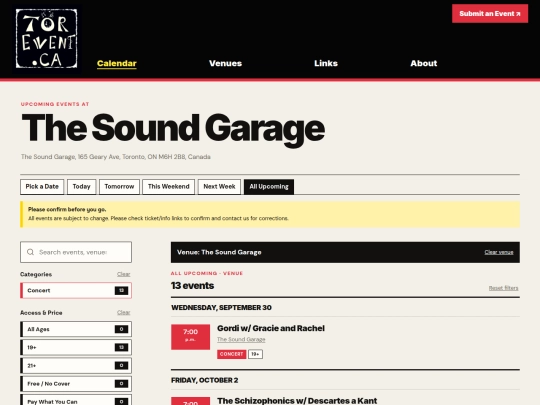Click the 19+ tag on Gordi event
Screen dimensions: 540x405
(255, 354)
